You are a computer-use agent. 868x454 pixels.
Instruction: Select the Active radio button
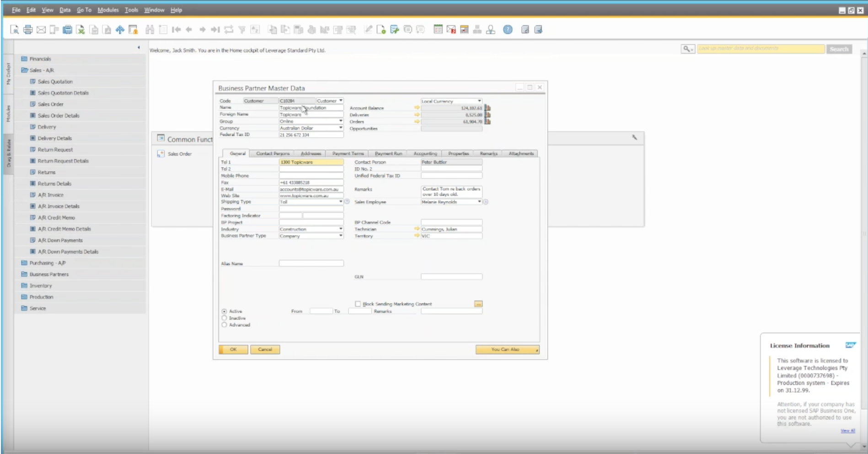point(224,311)
